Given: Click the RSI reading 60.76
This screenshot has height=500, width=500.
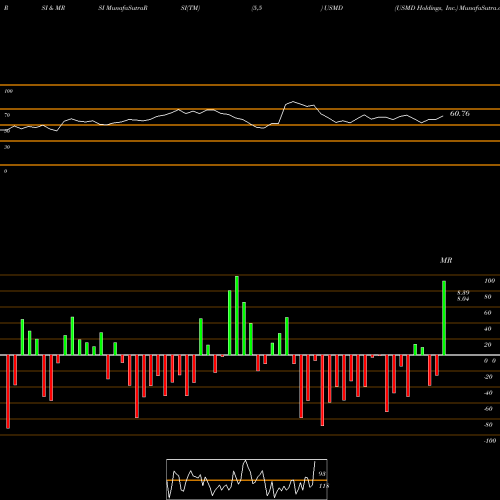Looking at the screenshot, I should 460,114.
